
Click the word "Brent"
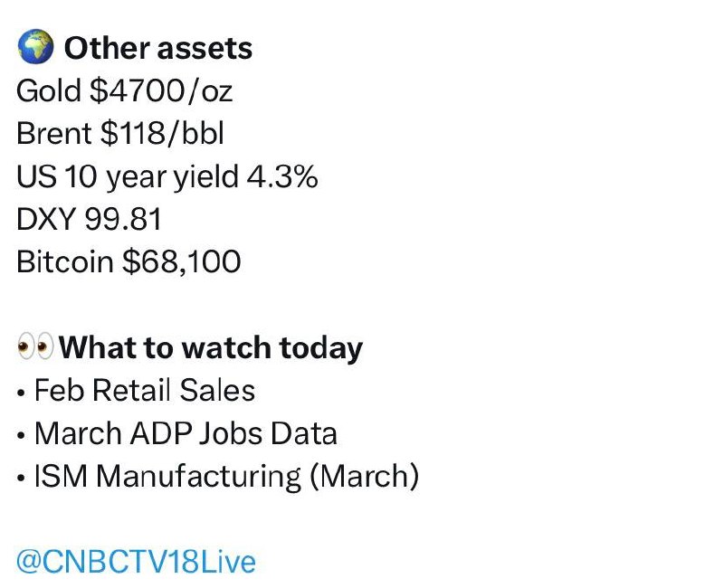pos(53,133)
